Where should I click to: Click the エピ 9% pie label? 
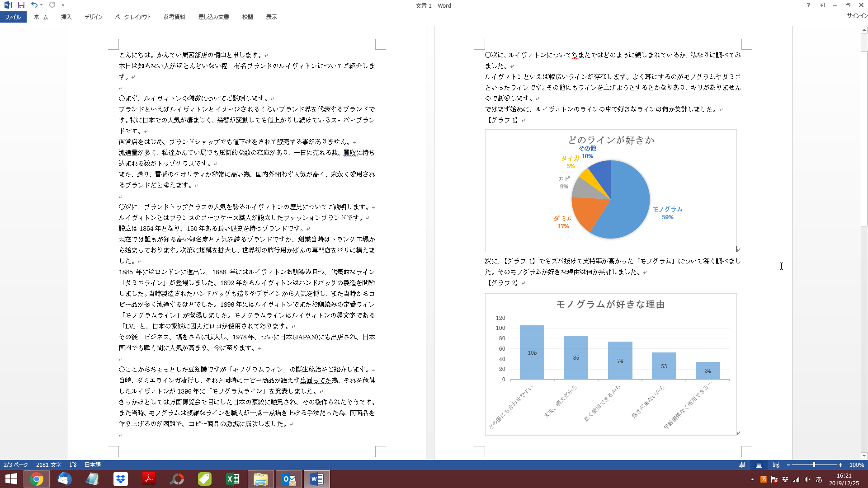(x=564, y=183)
